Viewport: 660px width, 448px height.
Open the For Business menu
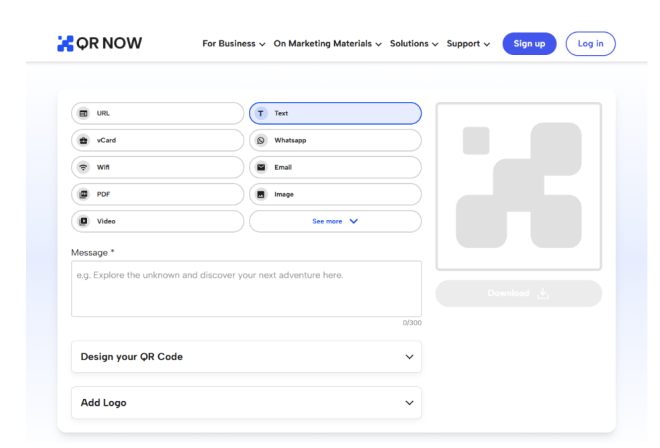tap(234, 44)
